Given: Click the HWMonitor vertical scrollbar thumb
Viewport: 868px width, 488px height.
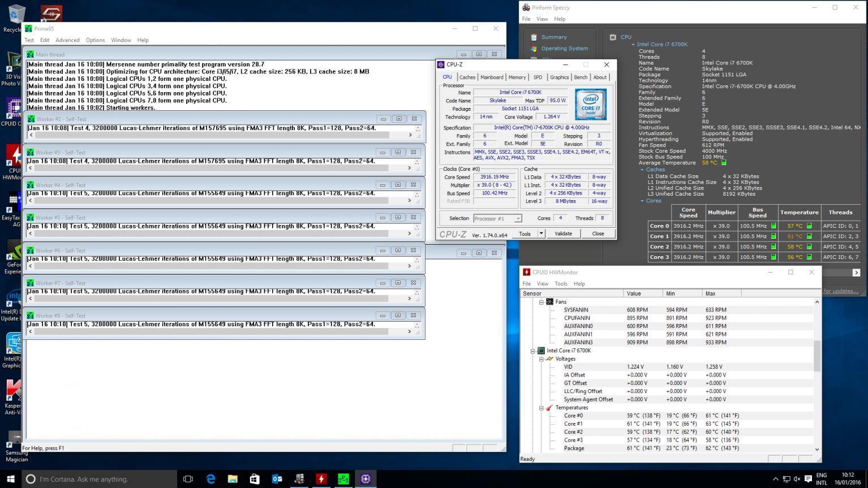Looking at the screenshot, I should point(817,356).
